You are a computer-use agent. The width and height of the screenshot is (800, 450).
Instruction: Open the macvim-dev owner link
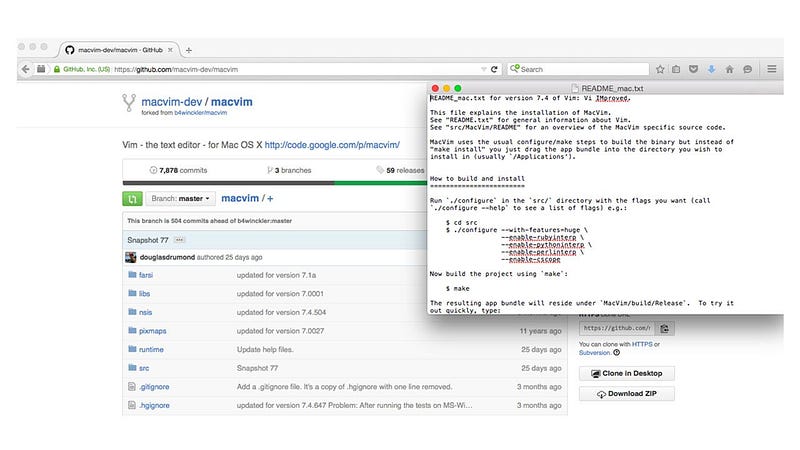click(171, 102)
